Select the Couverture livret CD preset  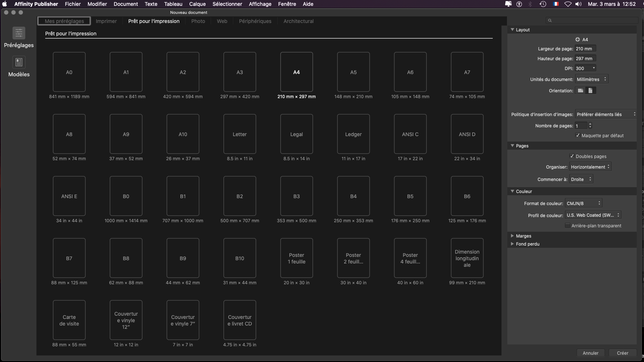240,320
